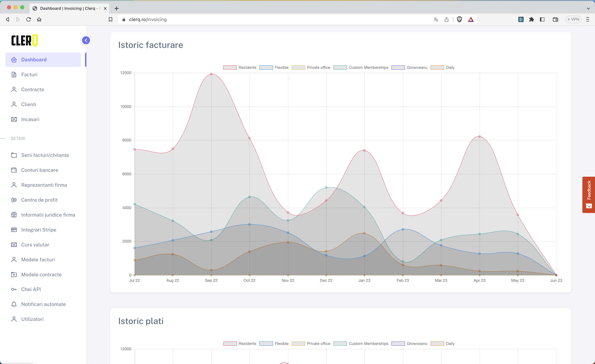The image size is (595, 364).
Task: Click the Clienti person icon
Action: [x=14, y=104]
